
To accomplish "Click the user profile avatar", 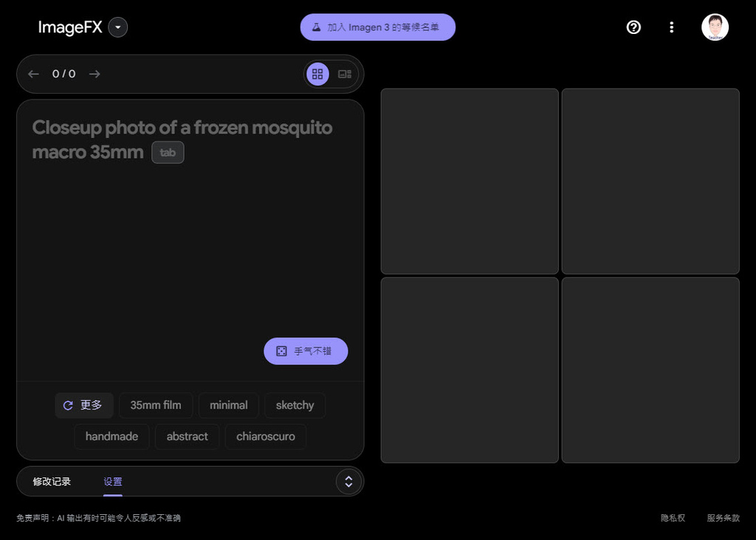I will tap(715, 27).
